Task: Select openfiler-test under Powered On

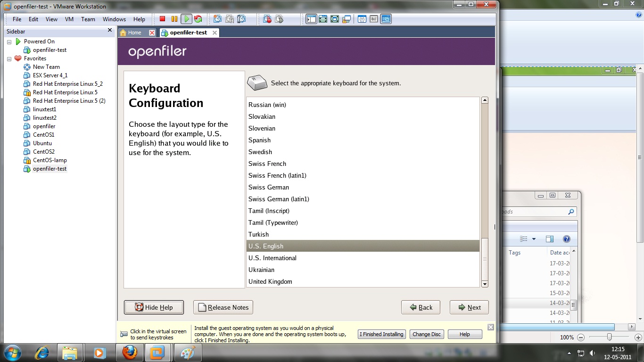Action: tap(50, 50)
